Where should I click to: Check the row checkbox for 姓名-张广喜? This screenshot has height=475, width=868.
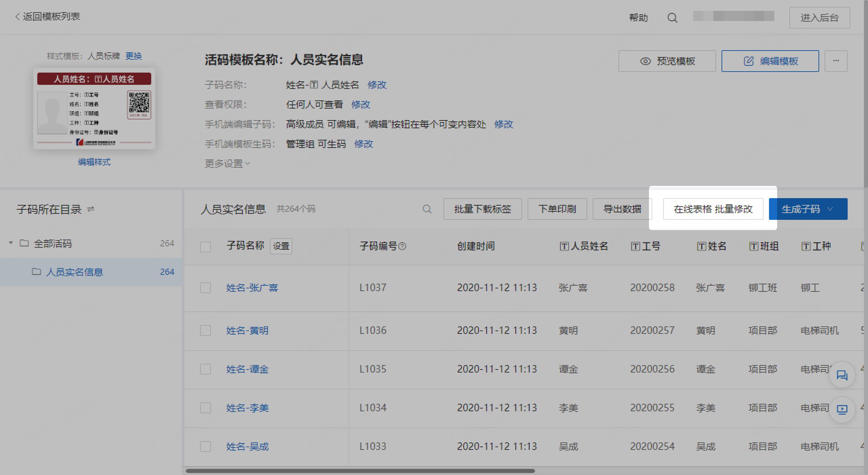[x=205, y=288]
